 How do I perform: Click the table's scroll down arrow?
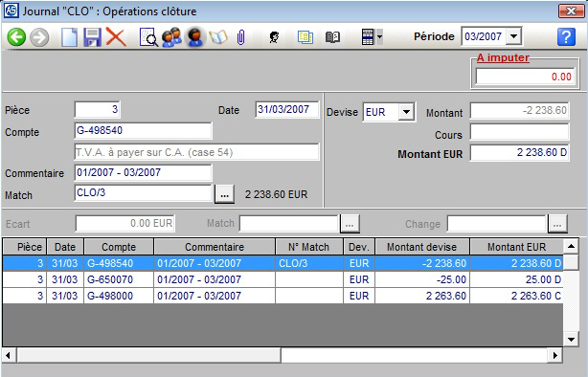pyautogui.click(x=571, y=340)
